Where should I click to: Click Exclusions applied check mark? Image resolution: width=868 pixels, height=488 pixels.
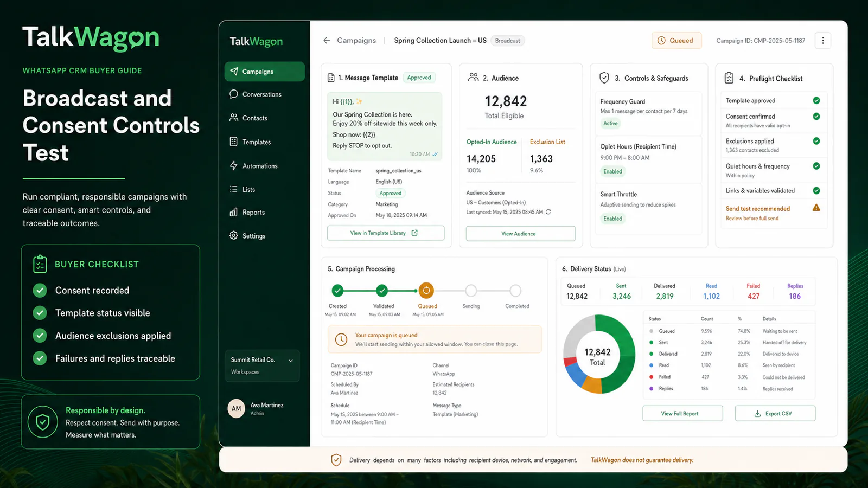(x=816, y=141)
